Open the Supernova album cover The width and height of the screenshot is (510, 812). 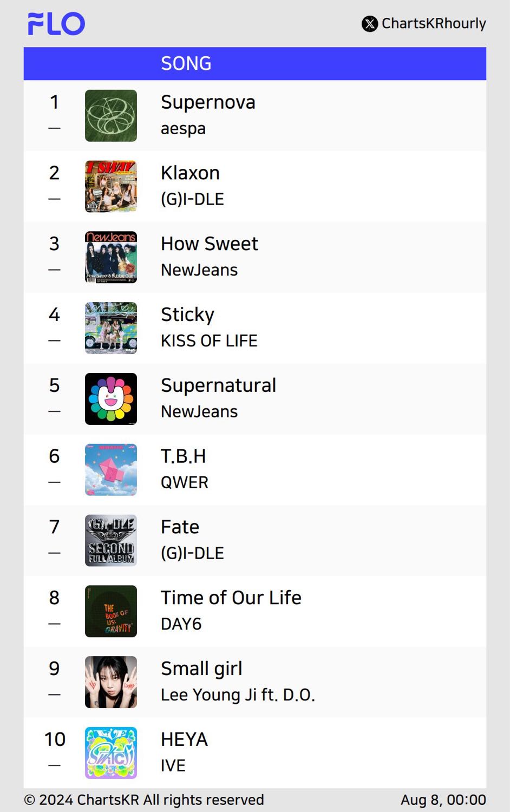click(x=111, y=116)
